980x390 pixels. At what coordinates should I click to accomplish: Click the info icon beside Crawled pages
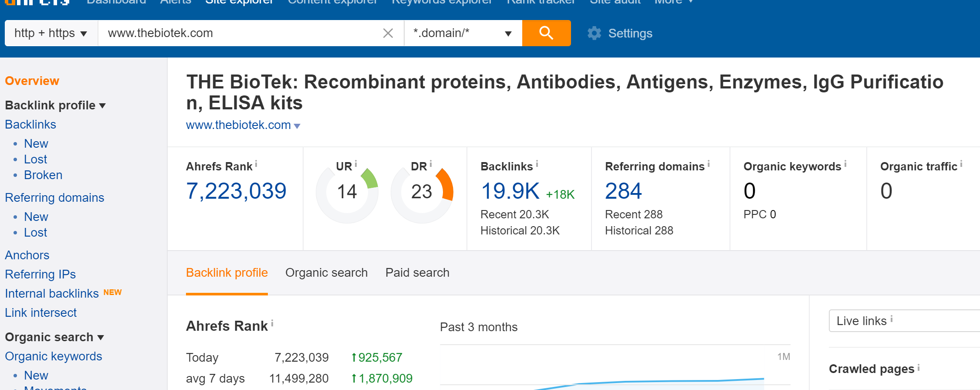[x=919, y=367]
